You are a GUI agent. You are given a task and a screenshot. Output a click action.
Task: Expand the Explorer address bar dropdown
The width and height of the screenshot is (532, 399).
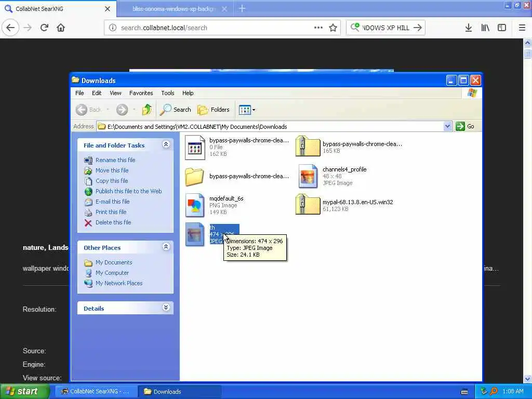click(447, 127)
